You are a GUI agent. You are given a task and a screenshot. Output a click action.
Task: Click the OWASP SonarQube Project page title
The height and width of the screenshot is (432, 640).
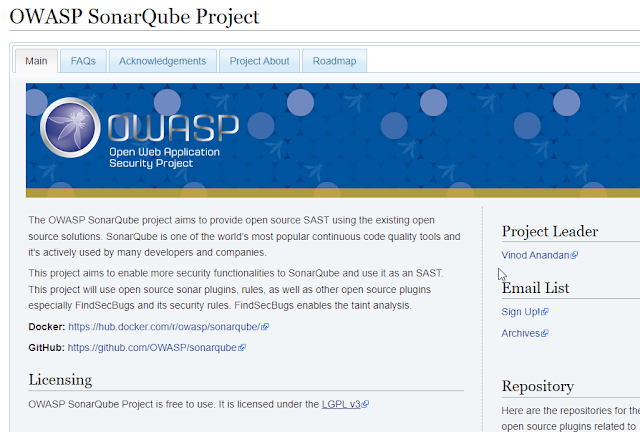(x=134, y=17)
